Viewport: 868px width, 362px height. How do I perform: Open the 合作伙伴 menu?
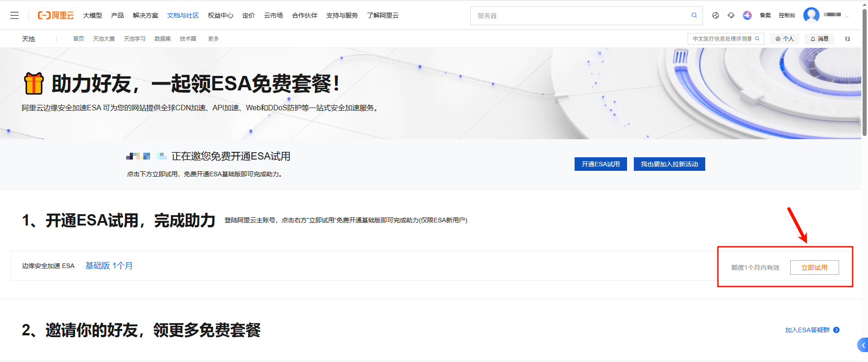(305, 15)
